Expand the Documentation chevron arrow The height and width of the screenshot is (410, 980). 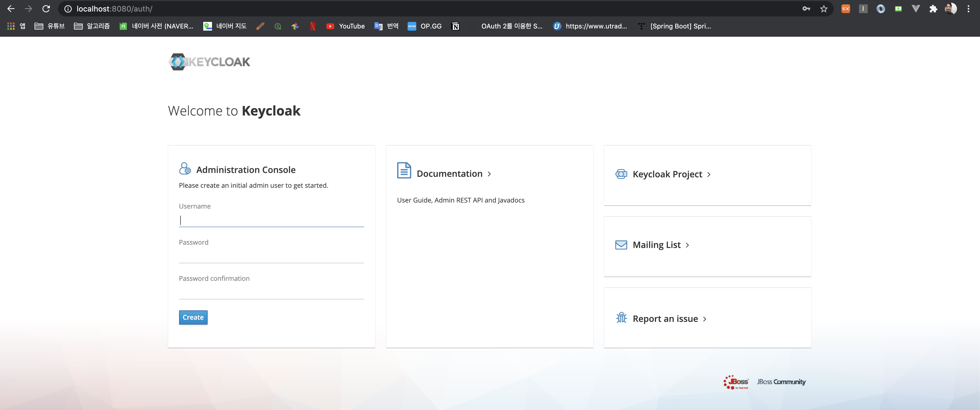pyautogui.click(x=489, y=174)
